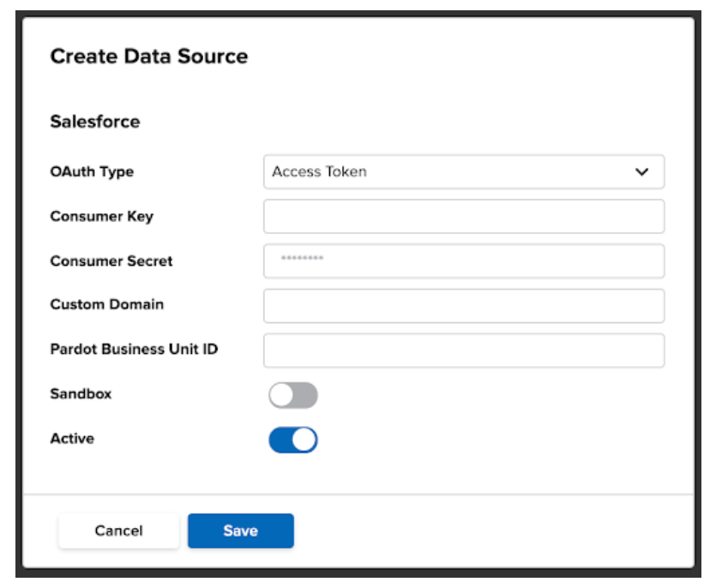Click the Pardot Business Unit ID field

pos(464,351)
